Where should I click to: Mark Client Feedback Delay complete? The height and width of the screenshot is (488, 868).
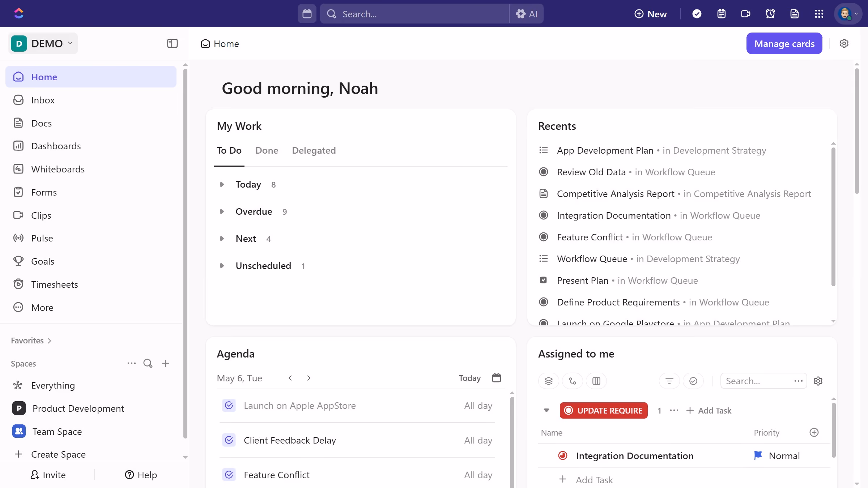pyautogui.click(x=229, y=440)
